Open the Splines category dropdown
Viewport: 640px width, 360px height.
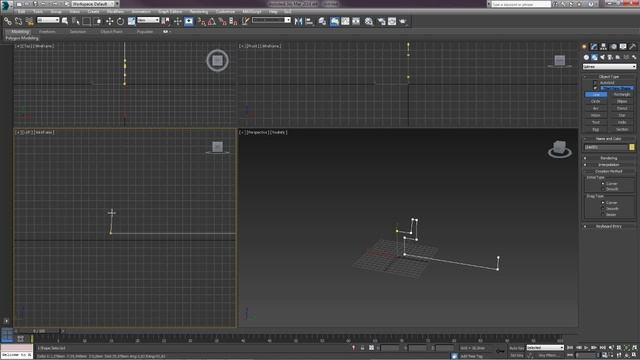pos(609,67)
